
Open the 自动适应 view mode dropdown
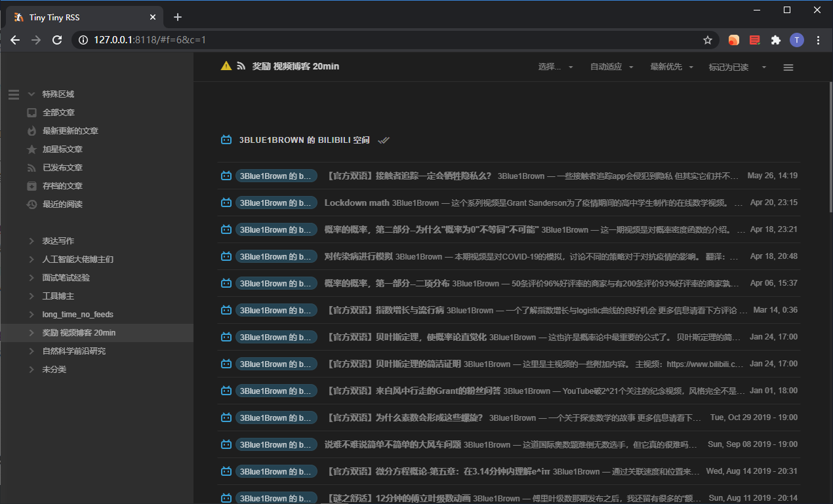[x=611, y=67]
